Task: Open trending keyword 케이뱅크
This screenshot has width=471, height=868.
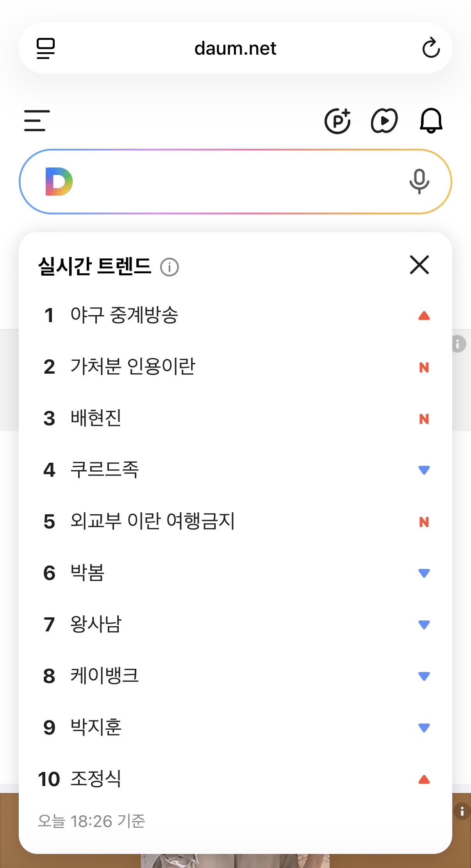Action: click(x=105, y=676)
